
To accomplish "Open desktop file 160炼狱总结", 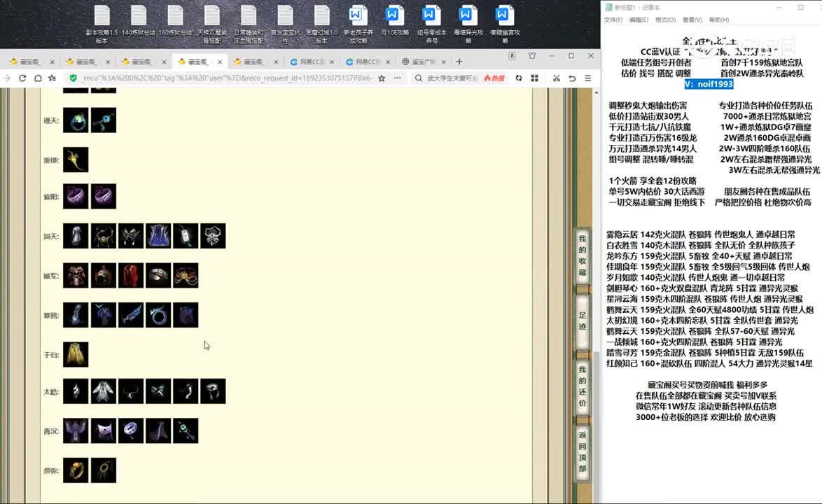I will tap(175, 20).
